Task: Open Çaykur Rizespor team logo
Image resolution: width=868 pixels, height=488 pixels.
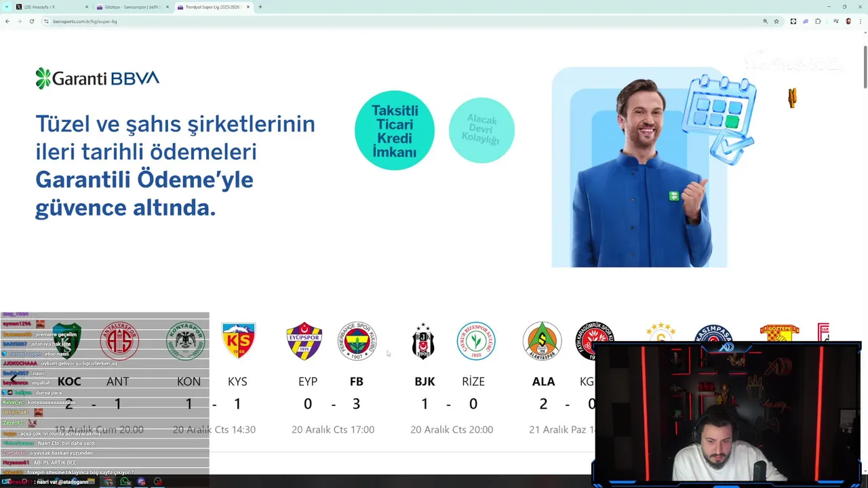Action: pos(476,341)
